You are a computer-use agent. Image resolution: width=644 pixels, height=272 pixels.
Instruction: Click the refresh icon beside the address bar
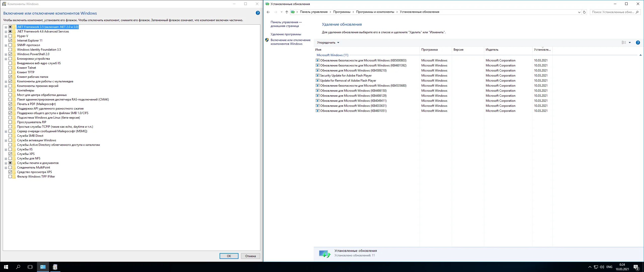coord(584,12)
